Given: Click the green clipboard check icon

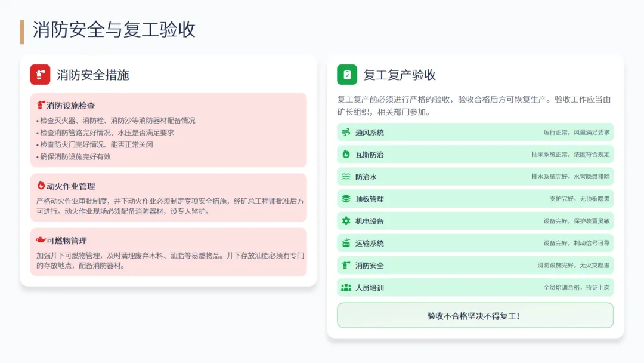Looking at the screenshot, I should (x=347, y=75).
